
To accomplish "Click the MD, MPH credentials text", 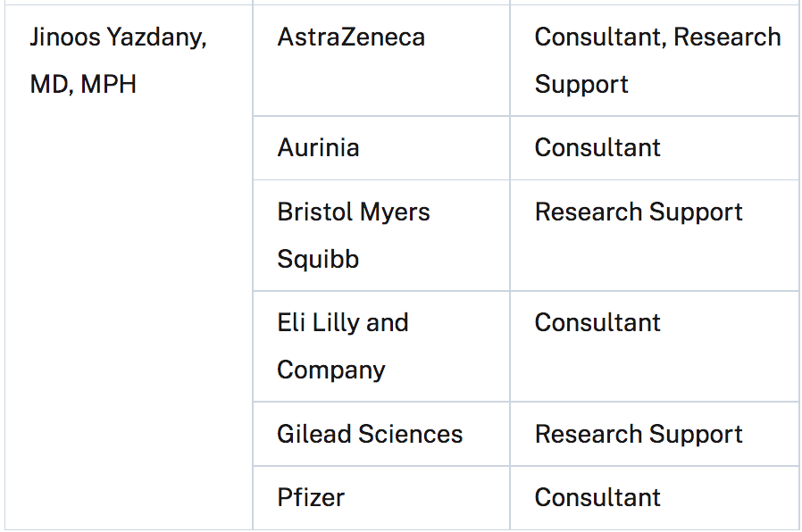I will (83, 85).
